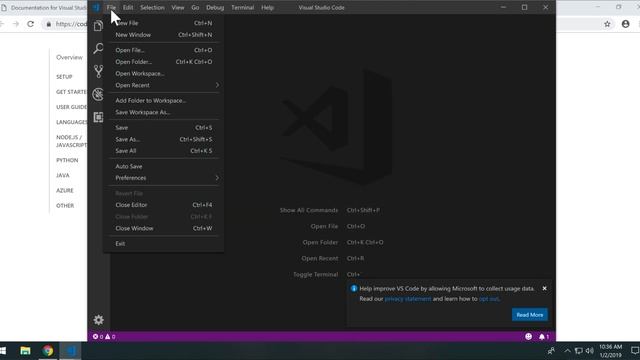Choose New Window from the File menu
The height and width of the screenshot is (360, 640).
coord(163,35)
